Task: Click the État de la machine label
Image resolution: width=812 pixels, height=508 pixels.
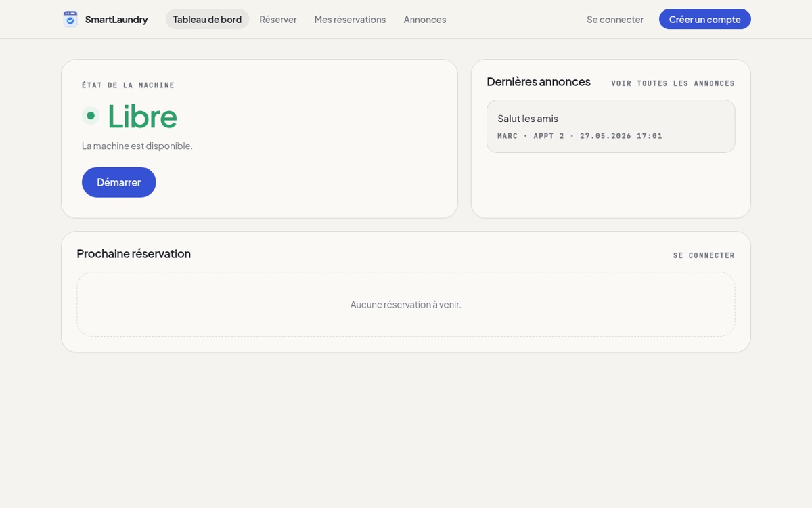Action: [x=128, y=85]
